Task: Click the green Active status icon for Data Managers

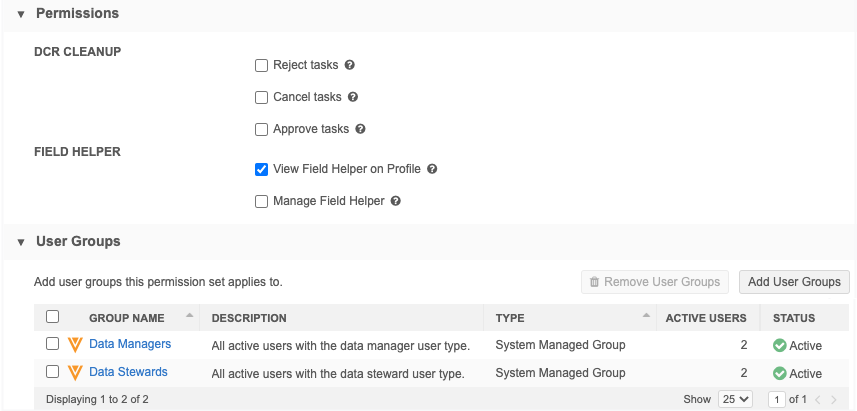Action: 779,345
